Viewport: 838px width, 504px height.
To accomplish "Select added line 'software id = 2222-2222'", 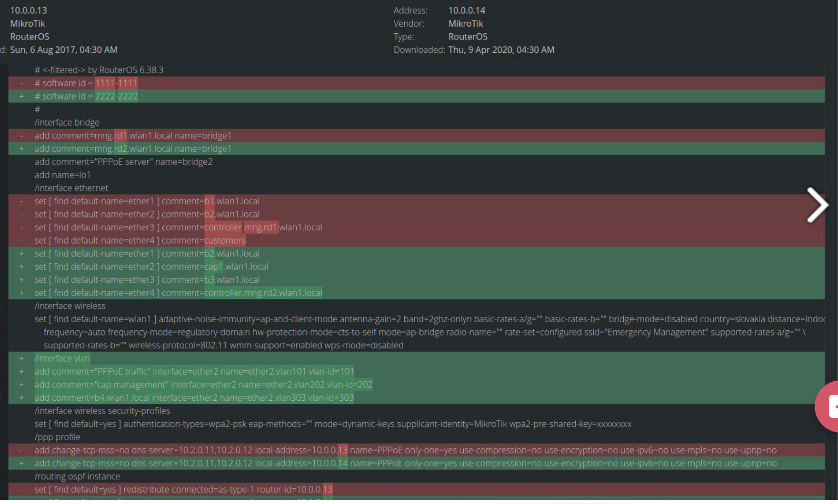I will 417,96.
